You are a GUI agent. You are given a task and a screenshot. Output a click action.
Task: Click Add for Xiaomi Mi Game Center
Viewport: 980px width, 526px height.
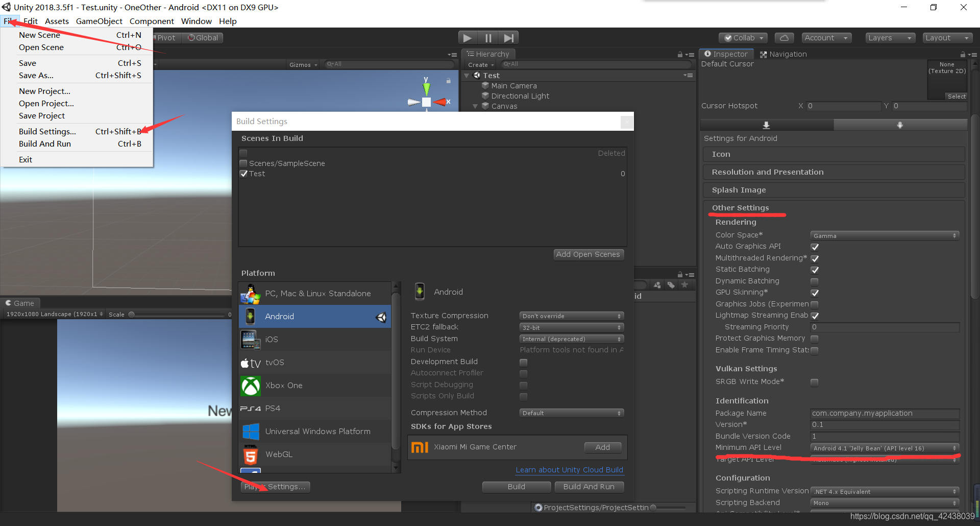[602, 447]
